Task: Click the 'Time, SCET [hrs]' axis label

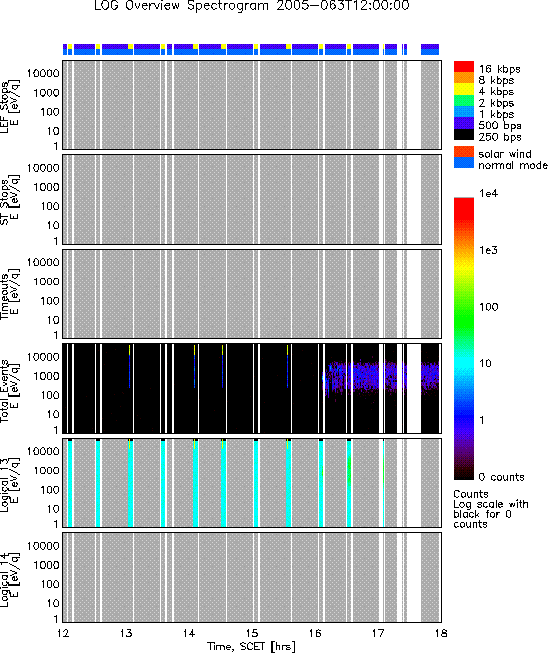Action: pyautogui.click(x=252, y=646)
